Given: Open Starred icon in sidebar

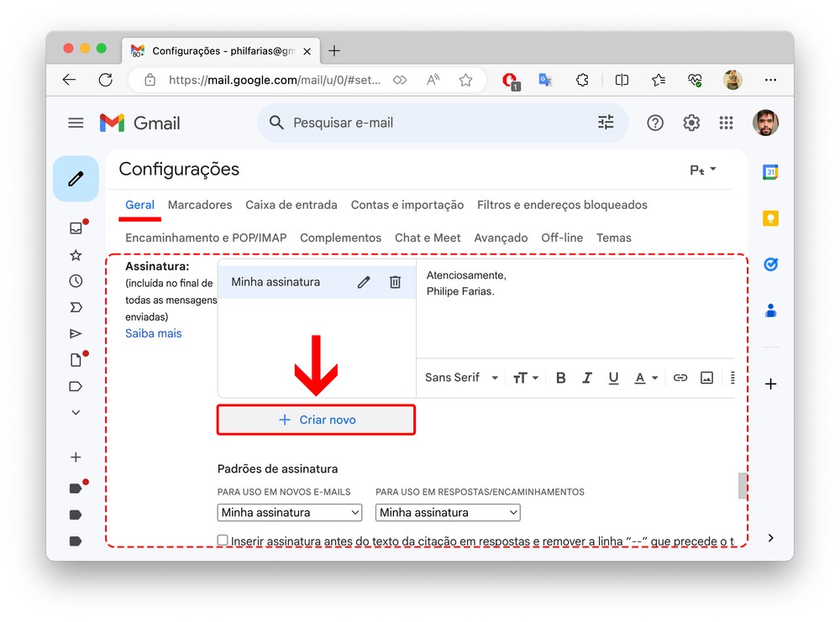Looking at the screenshot, I should [x=76, y=255].
